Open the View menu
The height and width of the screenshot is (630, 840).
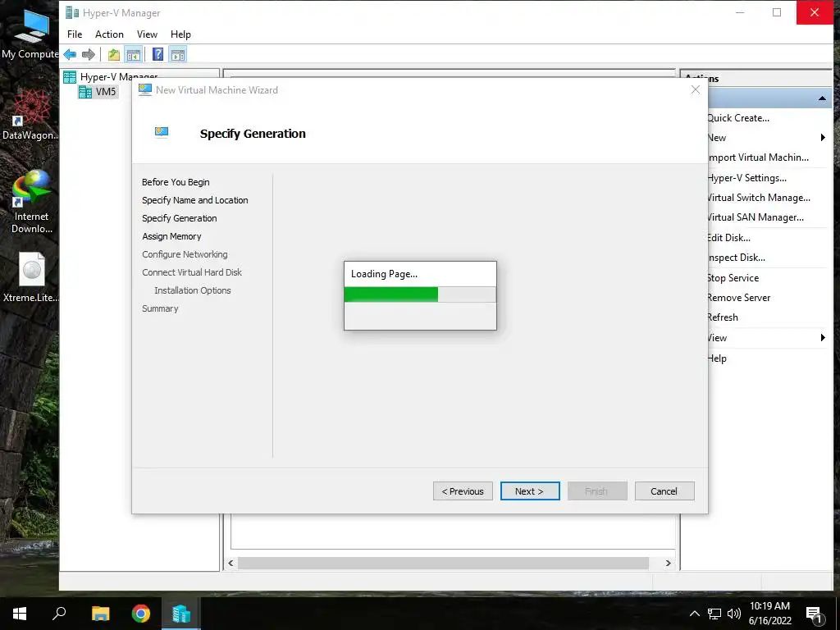click(x=147, y=34)
